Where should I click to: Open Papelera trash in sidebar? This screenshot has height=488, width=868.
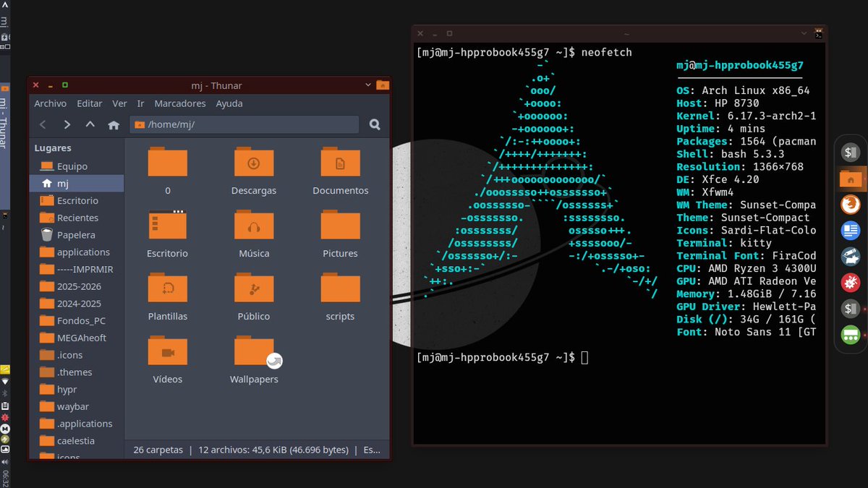click(x=77, y=235)
